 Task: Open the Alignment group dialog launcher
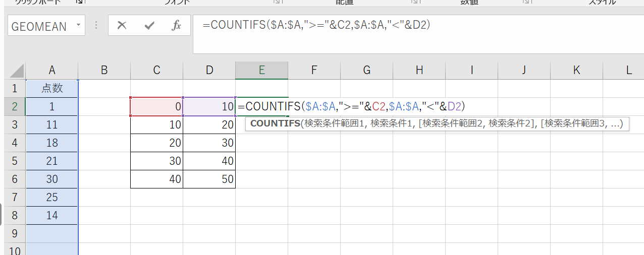415,2
